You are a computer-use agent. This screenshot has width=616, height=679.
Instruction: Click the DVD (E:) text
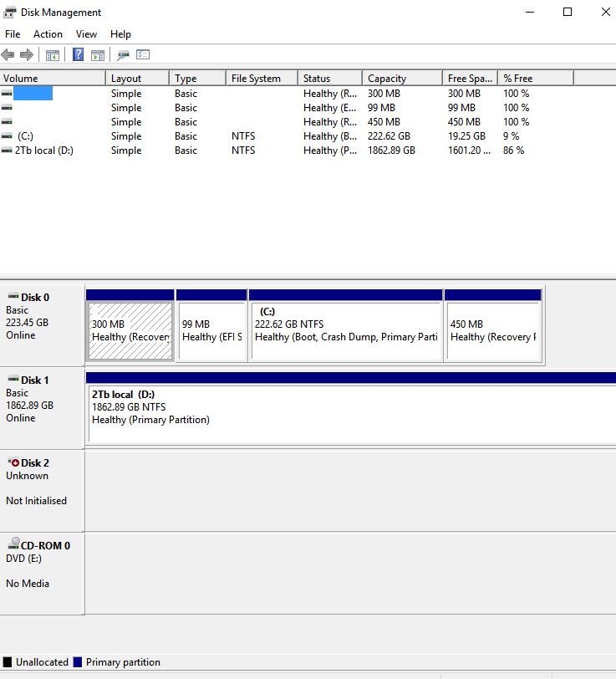click(23, 559)
